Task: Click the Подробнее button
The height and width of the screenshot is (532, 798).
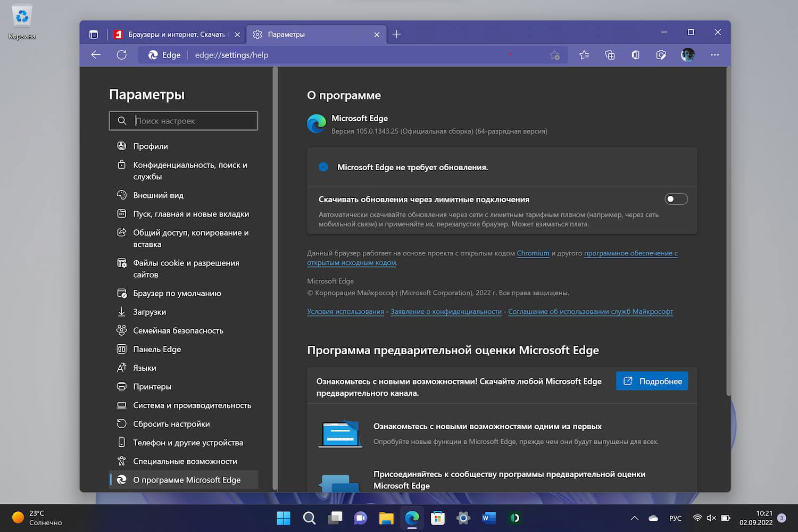Action: point(652,381)
